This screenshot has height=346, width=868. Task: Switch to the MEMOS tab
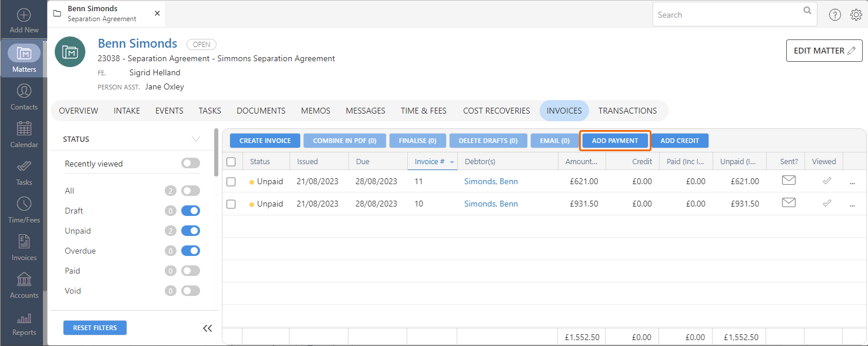tap(316, 111)
